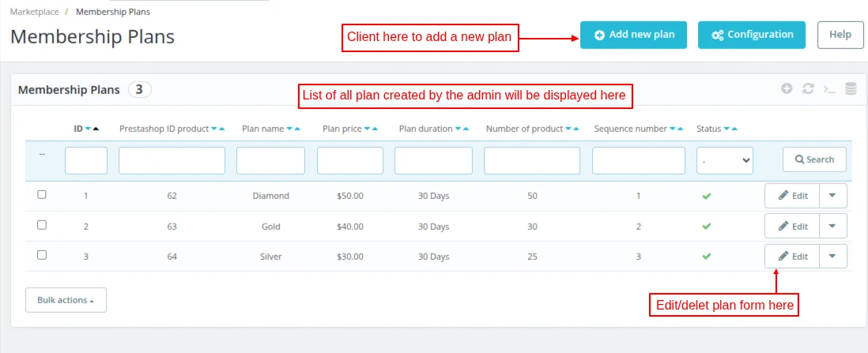Toggle the green status checkmark for Gold plan
The image size is (868, 353).
coord(707,227)
